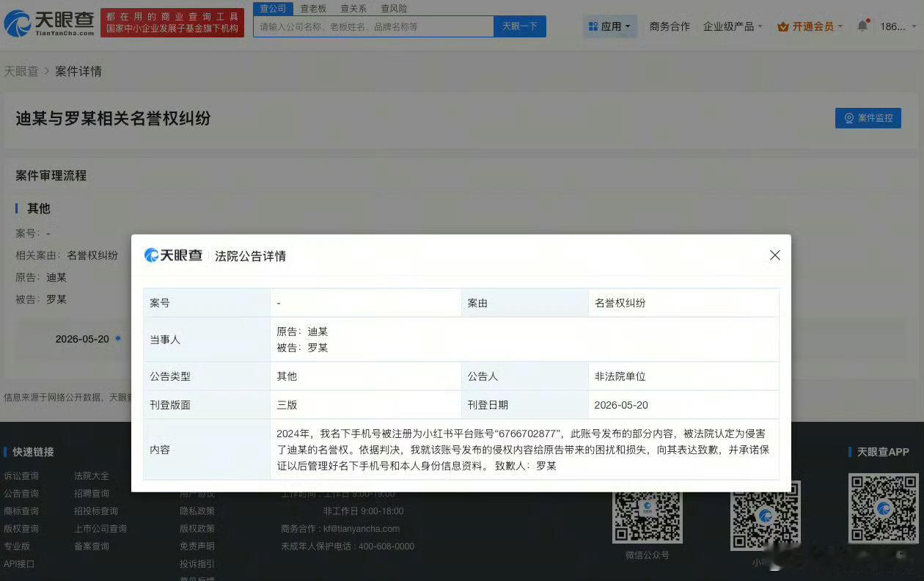Click the 开通会员 crown icon

pyautogui.click(x=782, y=26)
